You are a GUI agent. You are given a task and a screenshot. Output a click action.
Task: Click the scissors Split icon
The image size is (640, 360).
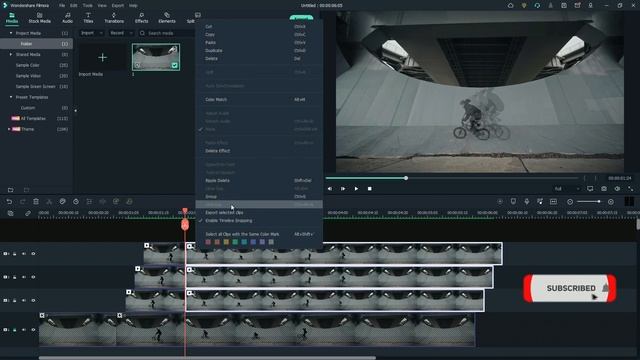(x=49, y=202)
